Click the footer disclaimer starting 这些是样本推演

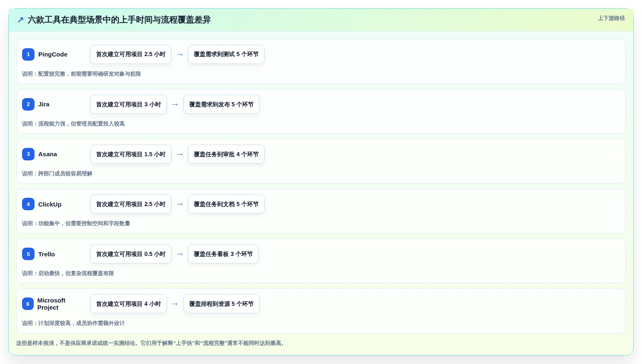pyautogui.click(x=151, y=343)
